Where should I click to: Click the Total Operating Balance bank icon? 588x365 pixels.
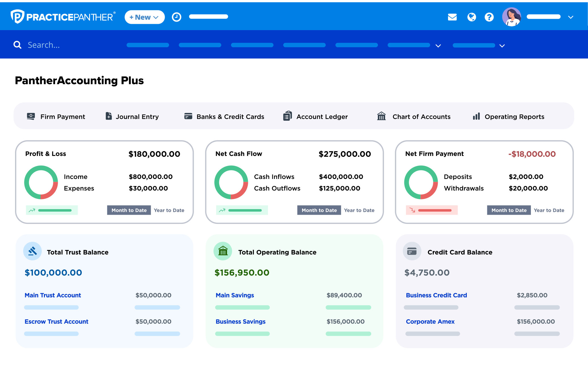click(223, 251)
